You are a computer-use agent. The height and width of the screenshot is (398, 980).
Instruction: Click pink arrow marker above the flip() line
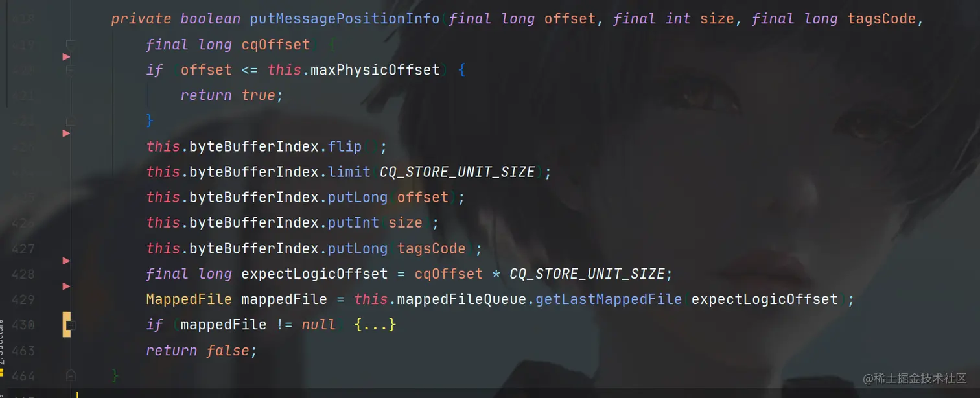[66, 134]
